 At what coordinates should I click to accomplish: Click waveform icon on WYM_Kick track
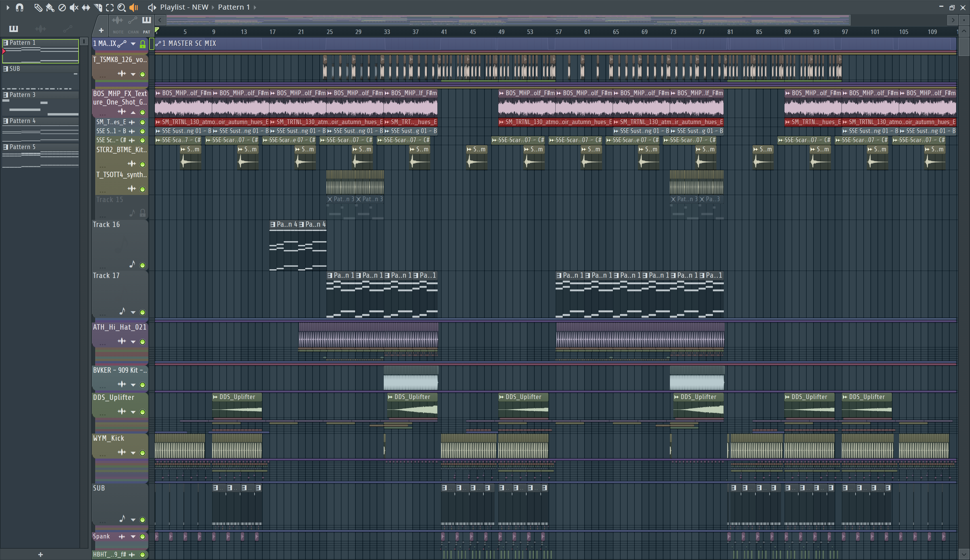[122, 452]
